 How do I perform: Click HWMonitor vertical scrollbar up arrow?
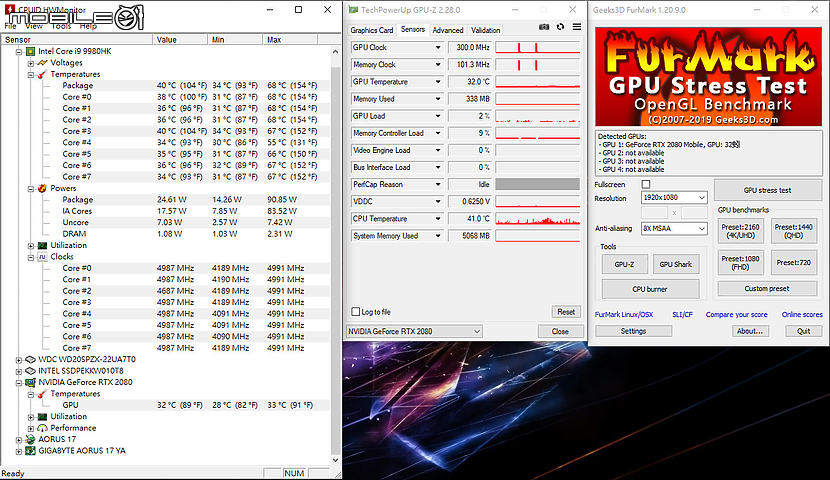point(335,52)
